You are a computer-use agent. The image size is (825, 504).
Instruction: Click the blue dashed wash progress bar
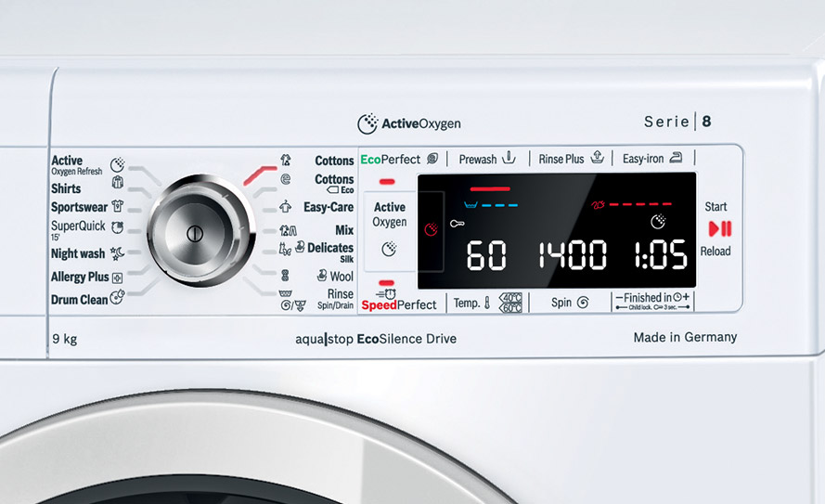500,205
